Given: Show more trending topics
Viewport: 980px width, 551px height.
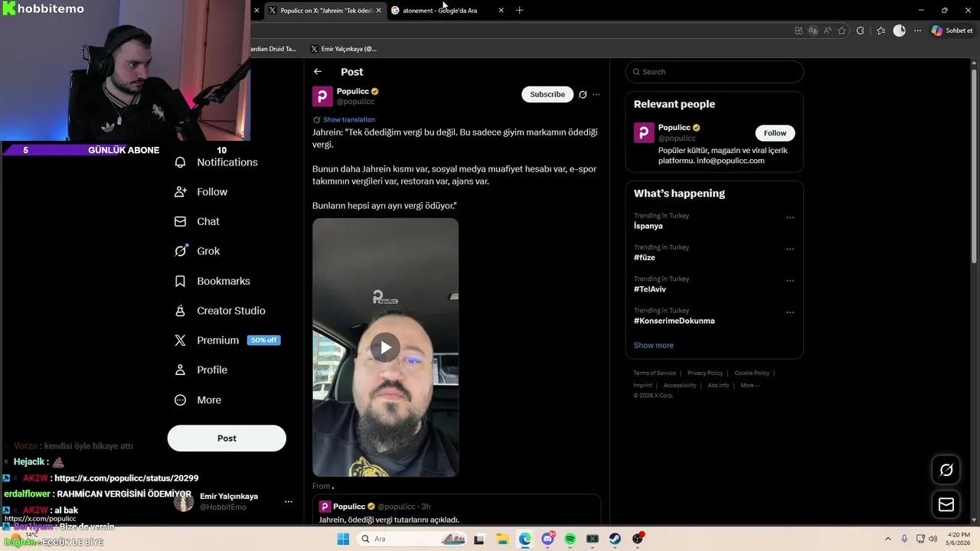Looking at the screenshot, I should tap(654, 345).
